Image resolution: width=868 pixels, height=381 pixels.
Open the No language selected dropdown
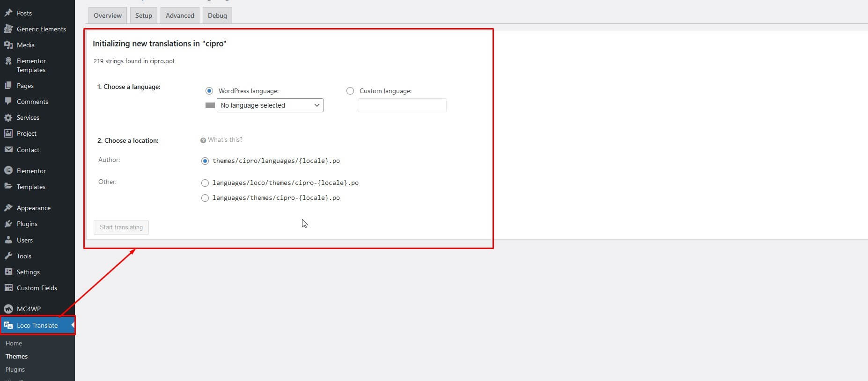[270, 105]
